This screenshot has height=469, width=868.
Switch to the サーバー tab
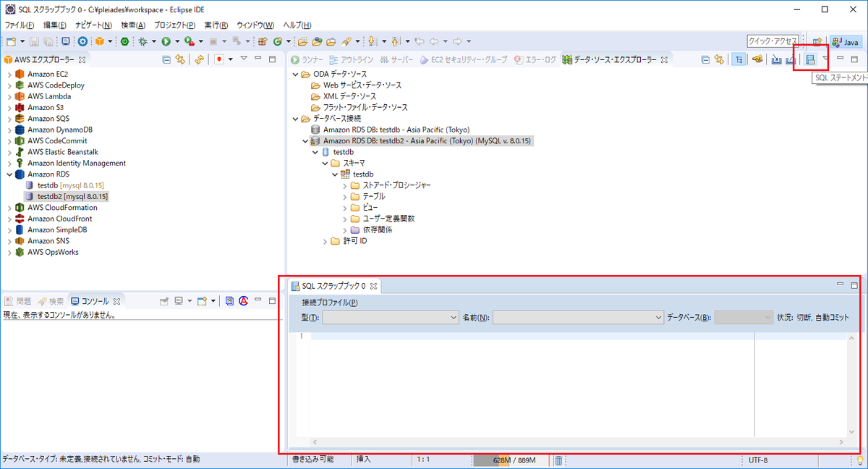(x=396, y=59)
